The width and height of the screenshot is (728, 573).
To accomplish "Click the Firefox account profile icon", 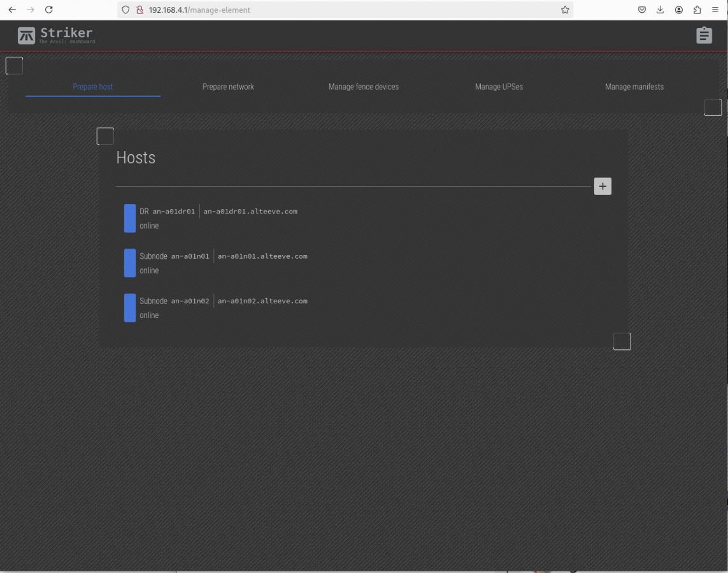I will coord(679,10).
